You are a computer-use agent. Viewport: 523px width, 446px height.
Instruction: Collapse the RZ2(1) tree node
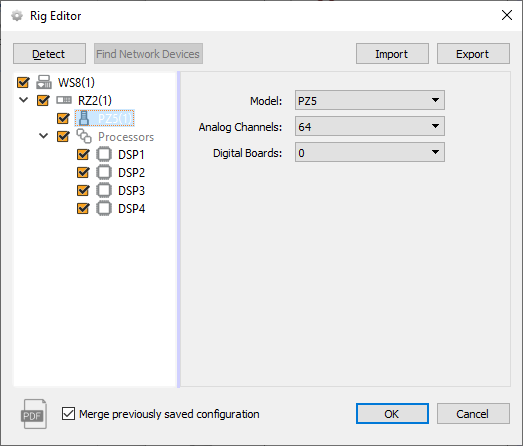point(24,100)
